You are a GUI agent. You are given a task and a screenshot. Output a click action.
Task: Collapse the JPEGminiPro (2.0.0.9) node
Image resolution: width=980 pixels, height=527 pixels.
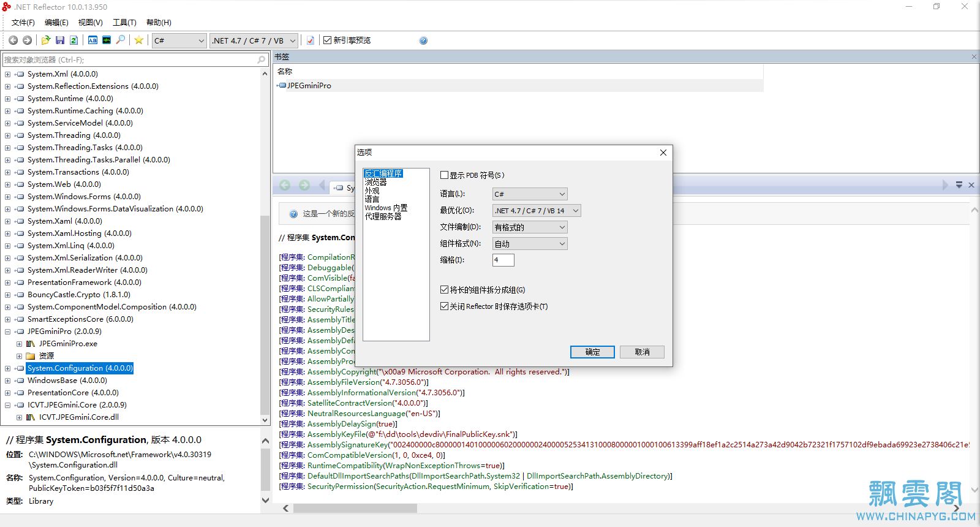[x=8, y=332]
